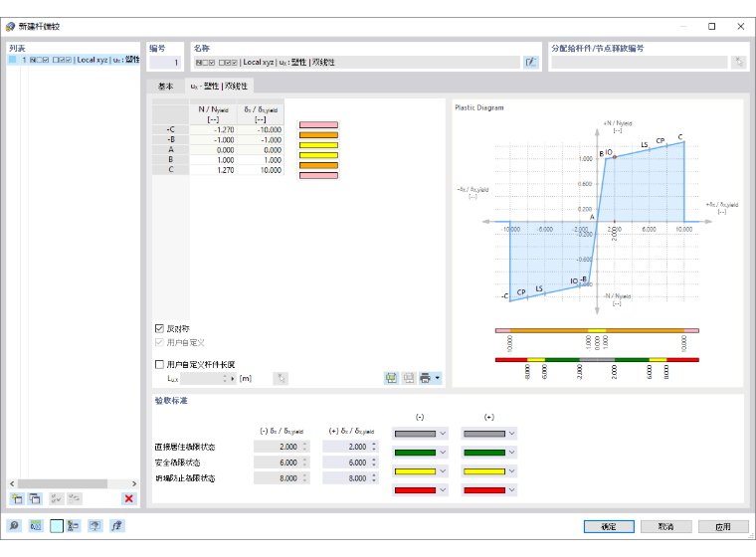Click the deselect-all icon under list
Viewport: 756px width, 557px height.
click(x=75, y=498)
